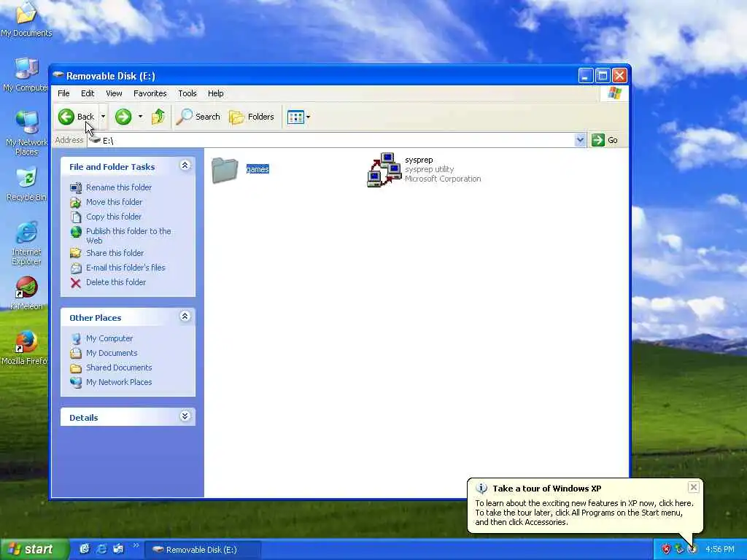Click Delete this folder
The image size is (747, 560).
116,282
